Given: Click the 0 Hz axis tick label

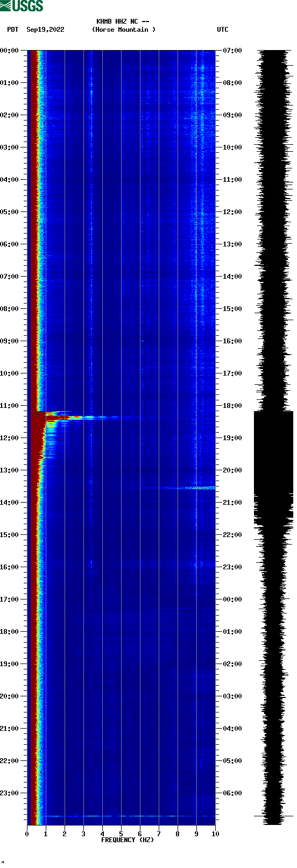Looking at the screenshot, I should tap(27, 834).
